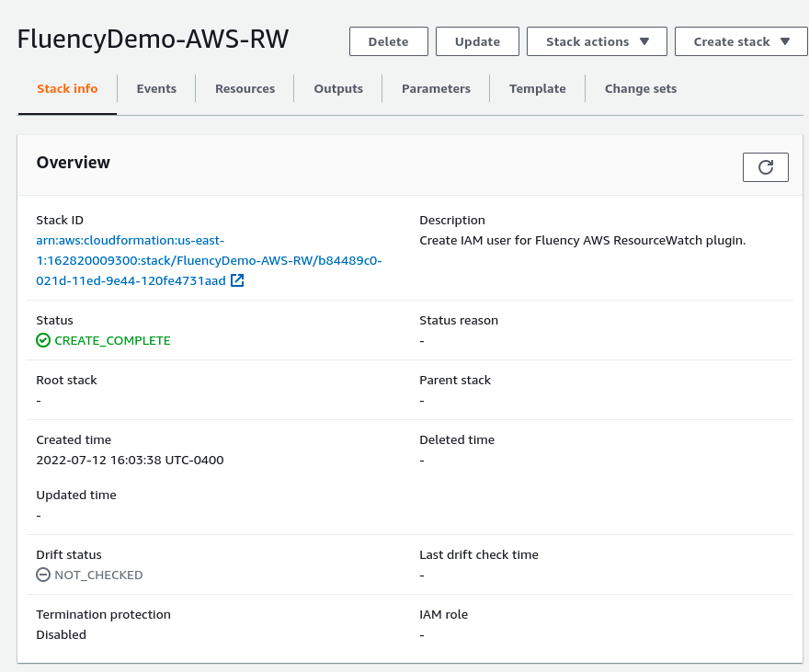
Task: Open the Create stack dropdown
Action: 741,41
